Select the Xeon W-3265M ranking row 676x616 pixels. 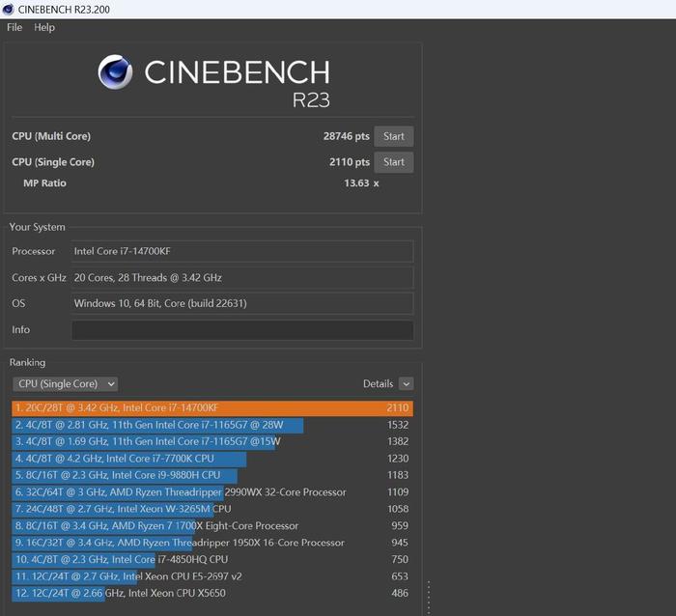pyautogui.click(x=212, y=509)
